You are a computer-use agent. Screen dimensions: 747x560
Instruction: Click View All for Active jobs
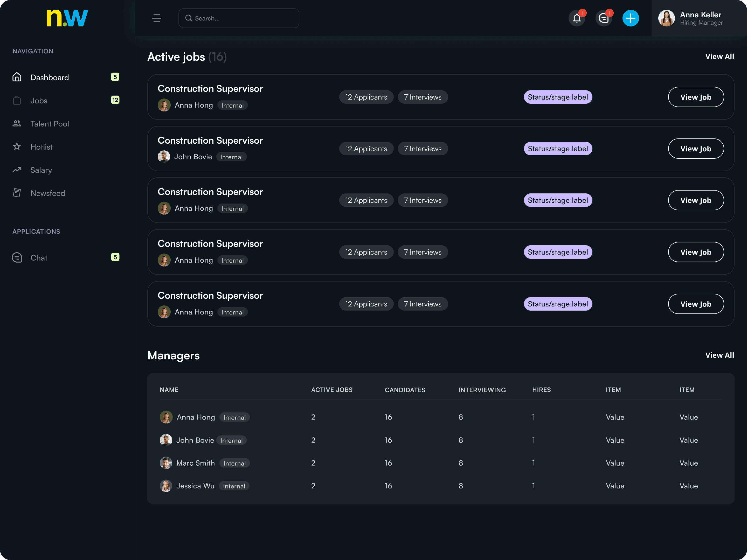click(719, 57)
